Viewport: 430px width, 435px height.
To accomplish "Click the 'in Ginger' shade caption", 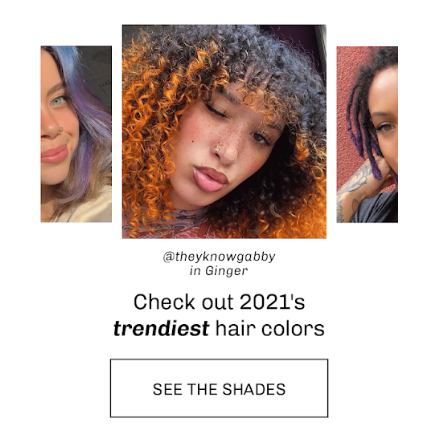I will (x=219, y=271).
